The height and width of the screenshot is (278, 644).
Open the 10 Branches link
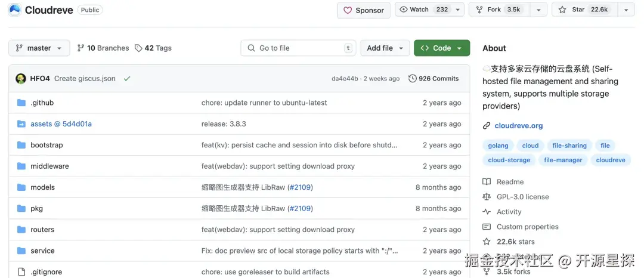tap(103, 48)
